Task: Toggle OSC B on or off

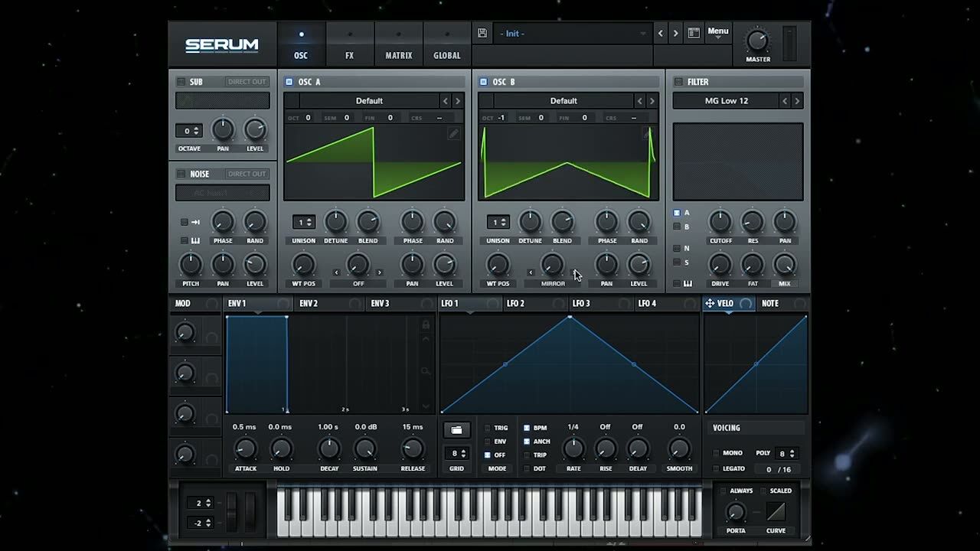Action: pos(483,82)
